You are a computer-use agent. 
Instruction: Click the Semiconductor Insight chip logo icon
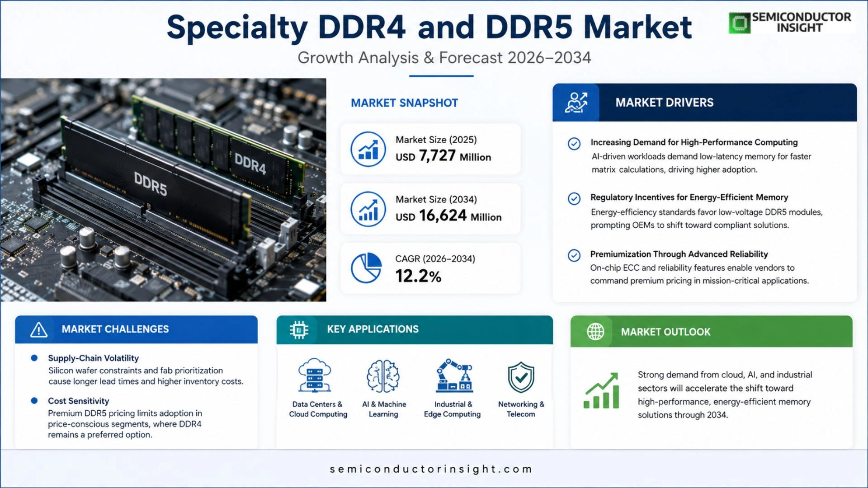tap(740, 23)
